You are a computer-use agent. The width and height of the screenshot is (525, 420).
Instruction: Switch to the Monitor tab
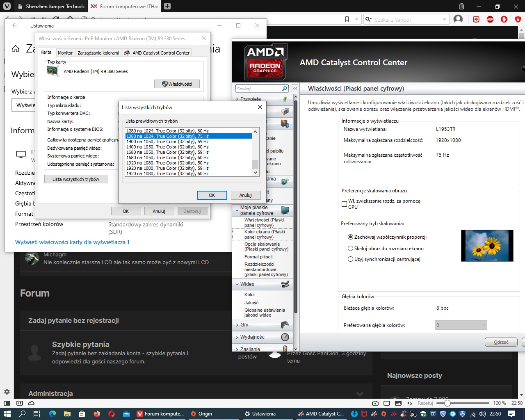(65, 53)
